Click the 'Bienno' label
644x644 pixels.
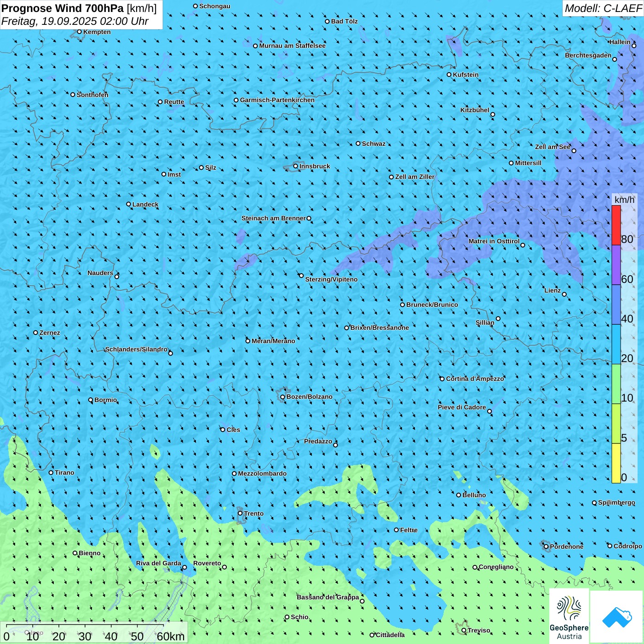tap(90, 553)
